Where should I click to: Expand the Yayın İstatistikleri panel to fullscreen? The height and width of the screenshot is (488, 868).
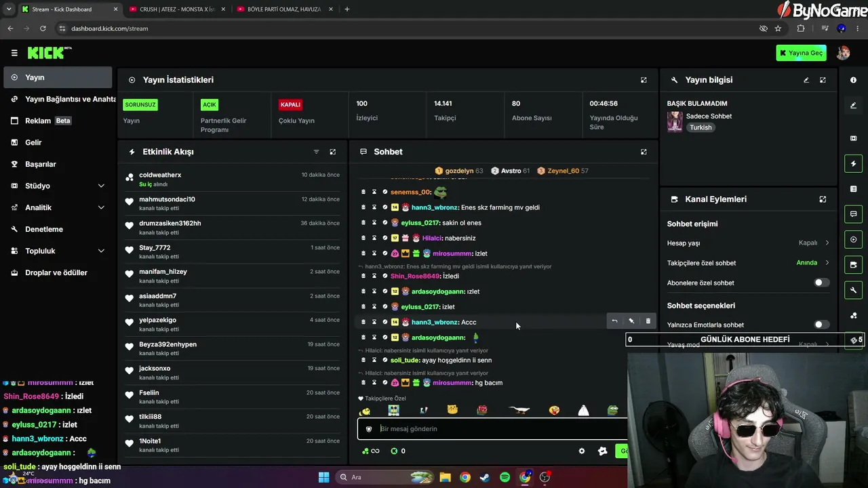click(x=644, y=80)
